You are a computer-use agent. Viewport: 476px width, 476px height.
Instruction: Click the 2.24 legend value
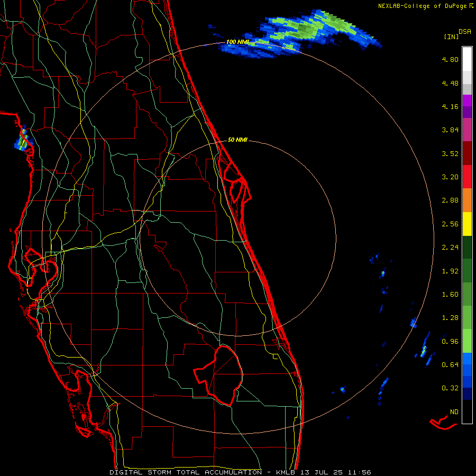[450, 248]
